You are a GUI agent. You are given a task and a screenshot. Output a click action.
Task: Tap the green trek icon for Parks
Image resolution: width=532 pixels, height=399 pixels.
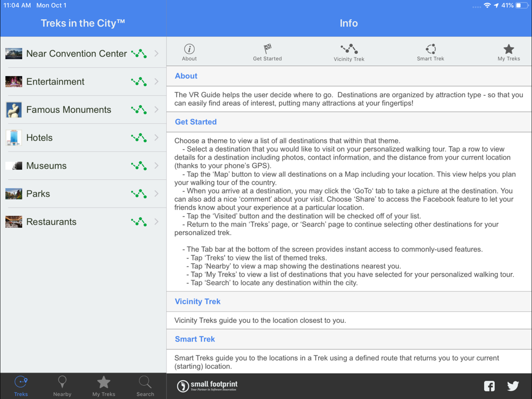tap(139, 194)
